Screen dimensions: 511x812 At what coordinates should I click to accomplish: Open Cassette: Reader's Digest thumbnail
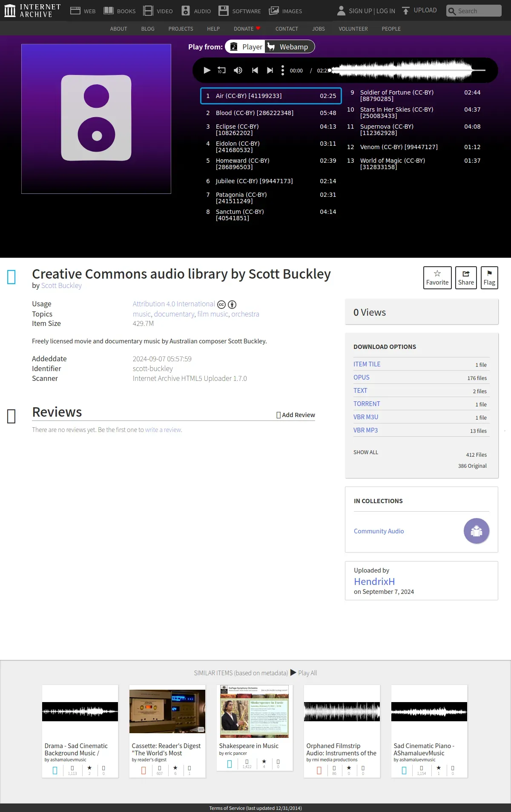(167, 711)
